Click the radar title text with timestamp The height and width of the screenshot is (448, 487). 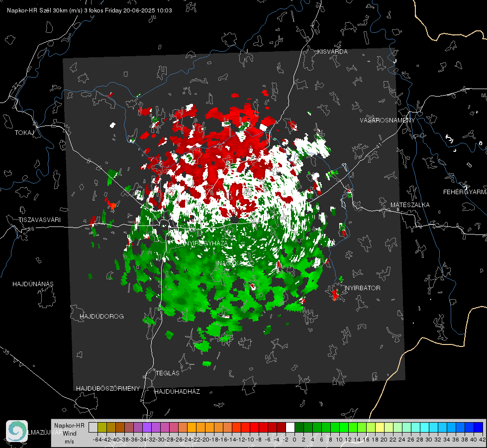90,10
